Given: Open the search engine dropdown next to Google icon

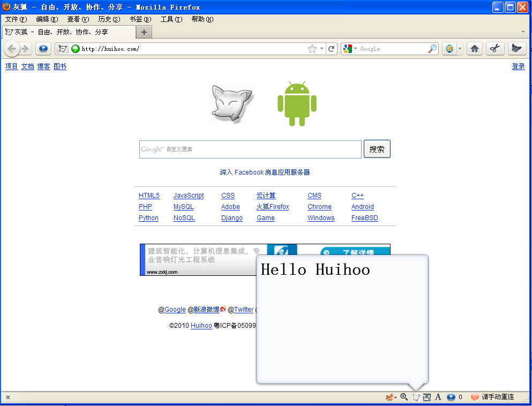Looking at the screenshot, I should click(x=355, y=49).
